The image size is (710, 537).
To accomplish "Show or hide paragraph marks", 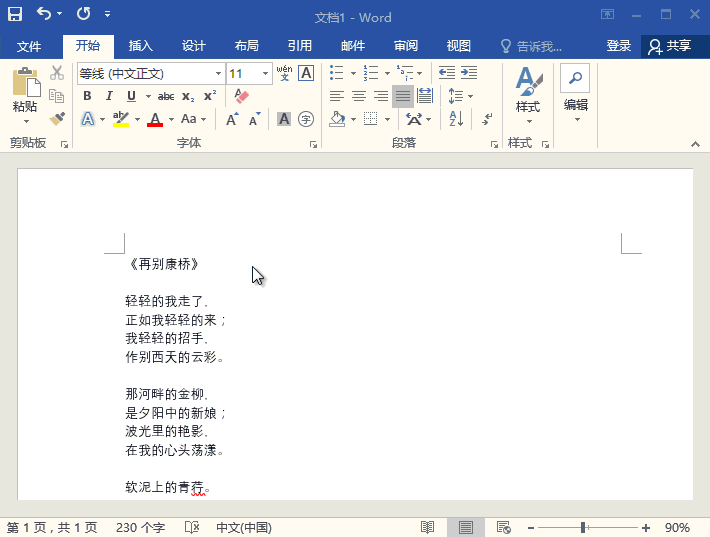I will point(487,119).
